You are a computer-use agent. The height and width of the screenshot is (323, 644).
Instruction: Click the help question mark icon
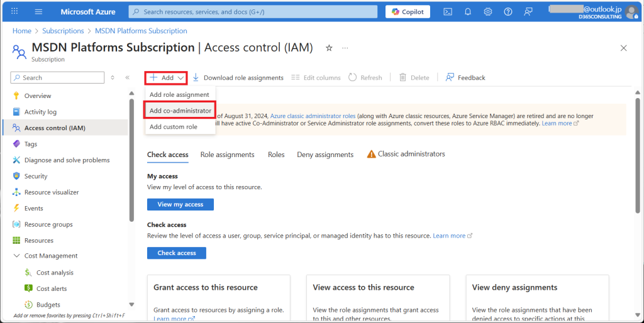(508, 12)
